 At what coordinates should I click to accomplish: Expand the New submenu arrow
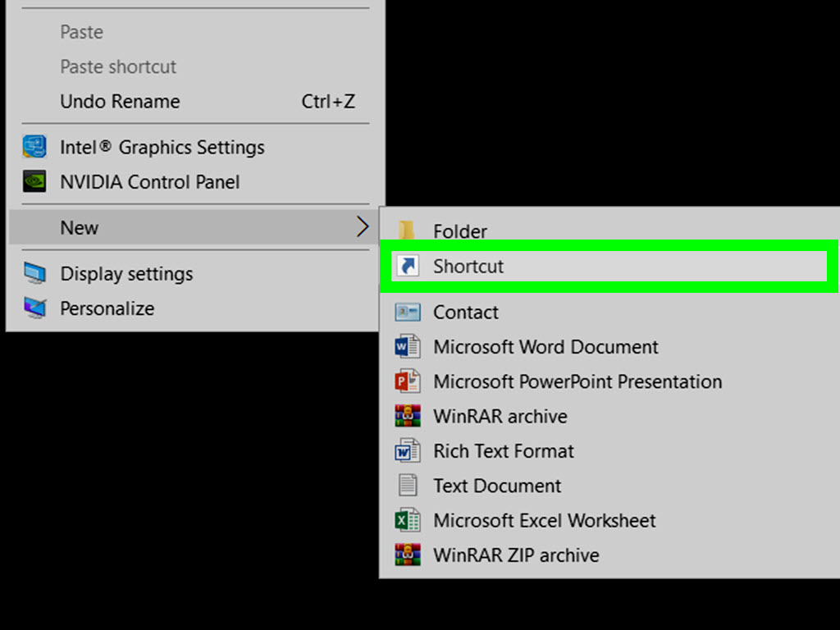tap(362, 227)
